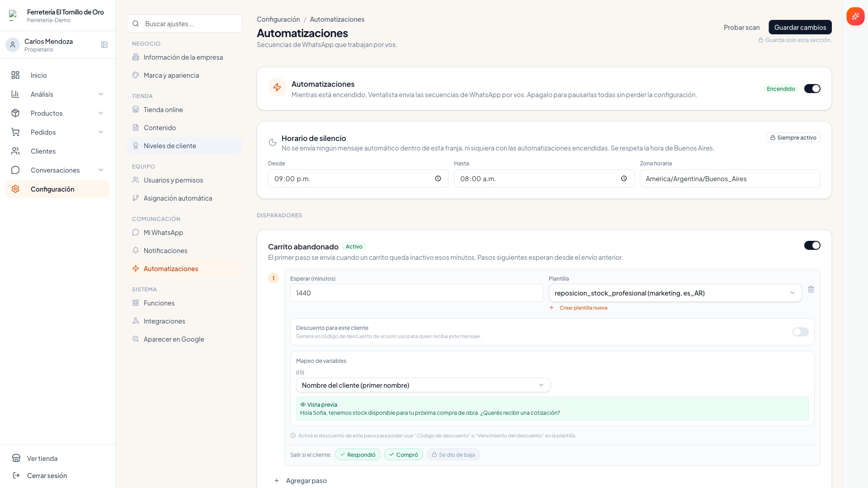Open the Plantilla template dropdown
The width and height of the screenshot is (868, 488).
[675, 293]
